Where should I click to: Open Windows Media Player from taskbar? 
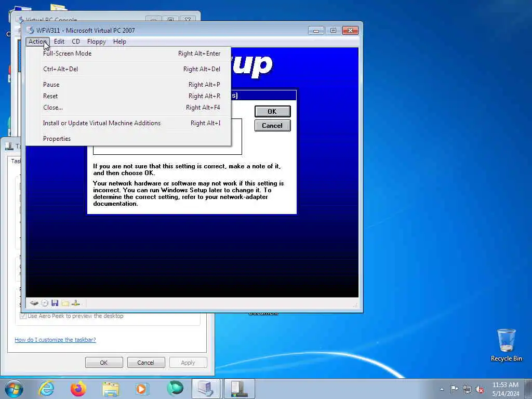click(x=142, y=389)
